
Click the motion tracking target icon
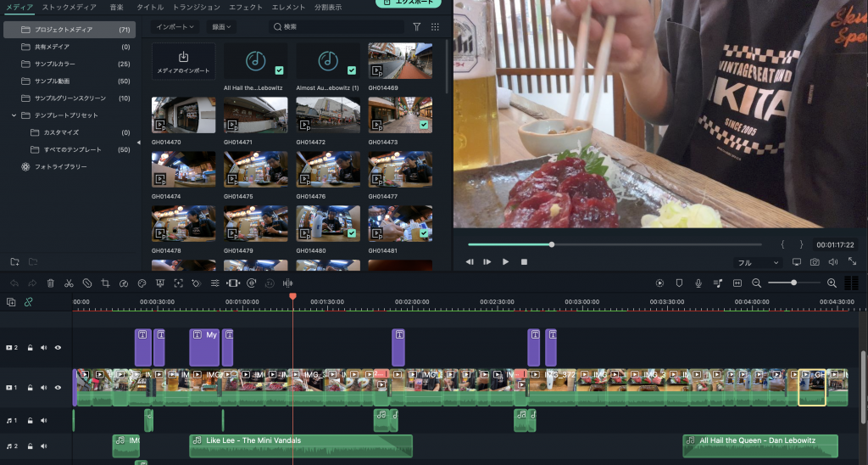tap(178, 283)
